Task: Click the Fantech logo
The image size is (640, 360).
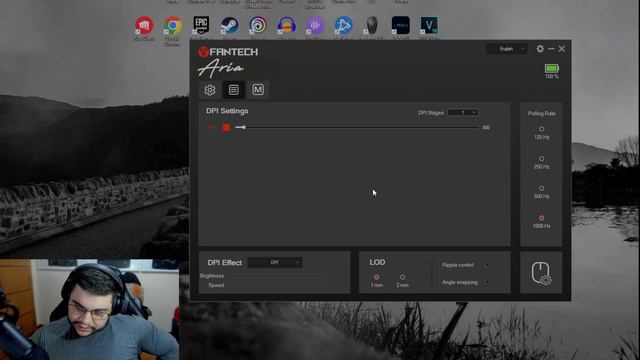Action: coord(228,52)
